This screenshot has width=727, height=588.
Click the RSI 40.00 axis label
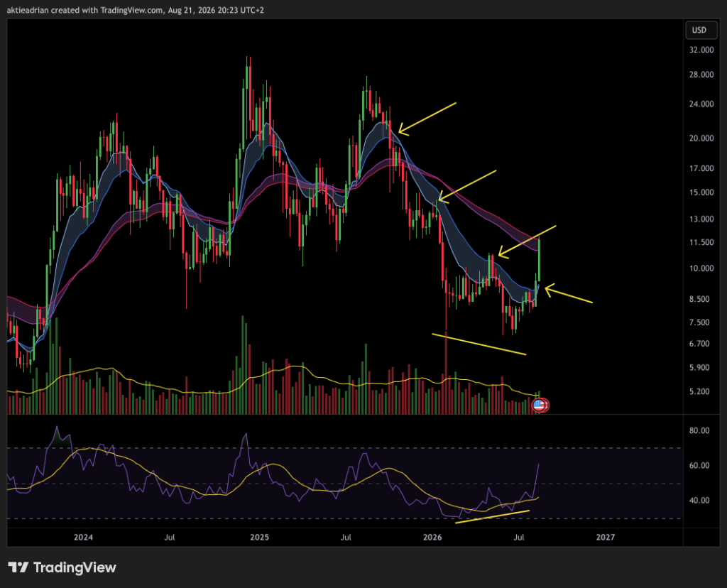pos(699,501)
